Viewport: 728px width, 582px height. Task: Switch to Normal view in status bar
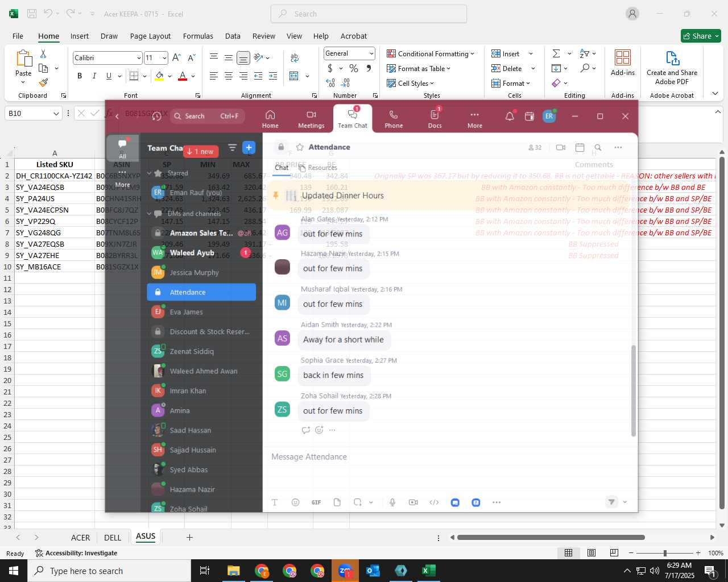[568, 553]
